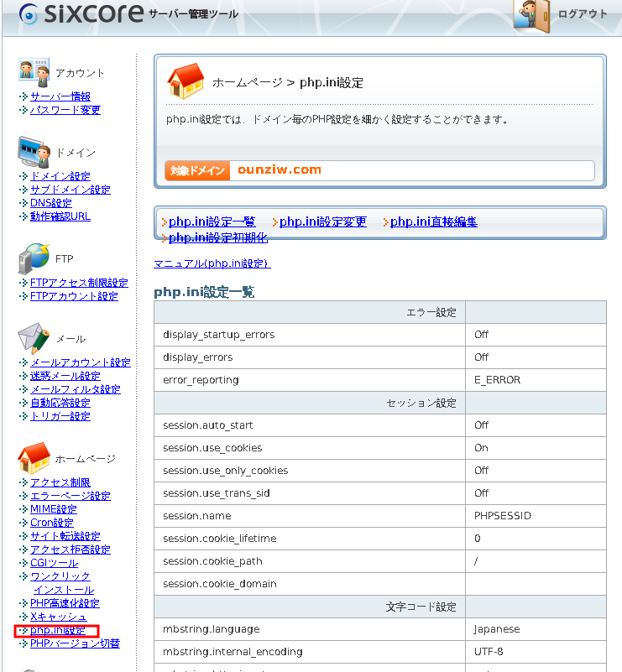Image resolution: width=622 pixels, height=672 pixels.
Task: Open 自動応答設定 link
Action: pos(60,403)
